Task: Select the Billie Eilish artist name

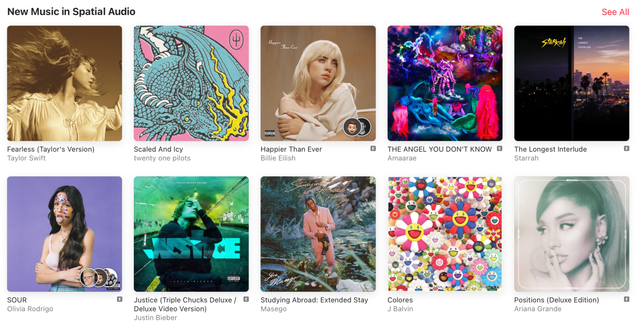Action: click(278, 158)
